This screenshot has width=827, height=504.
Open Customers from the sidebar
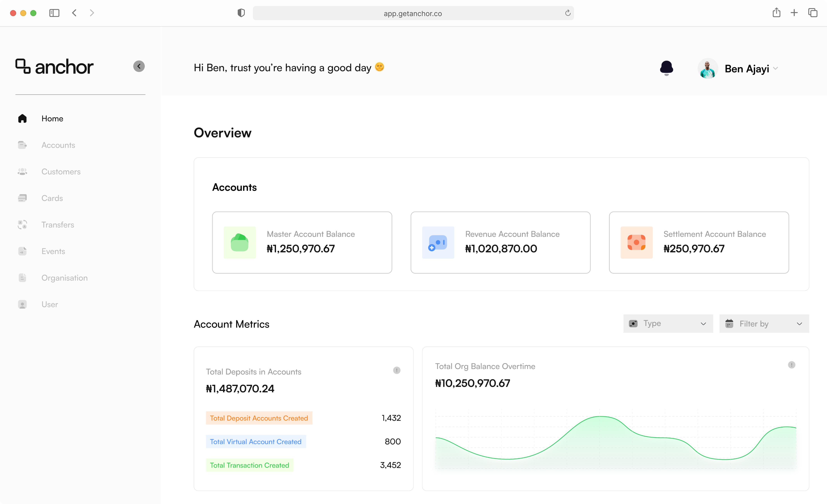pos(61,172)
